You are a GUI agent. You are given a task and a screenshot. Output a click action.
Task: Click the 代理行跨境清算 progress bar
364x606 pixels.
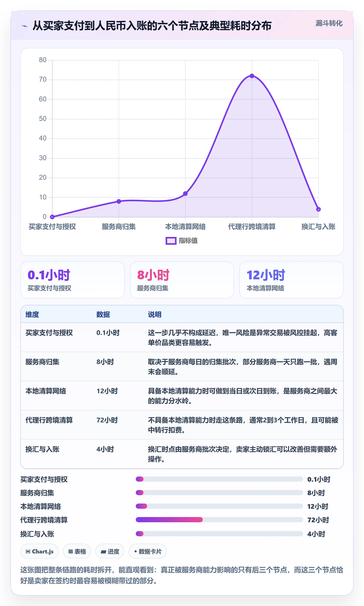pyautogui.click(x=219, y=520)
